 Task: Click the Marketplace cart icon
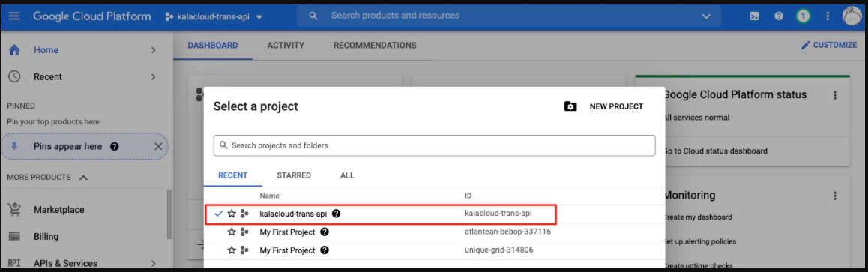(x=14, y=210)
